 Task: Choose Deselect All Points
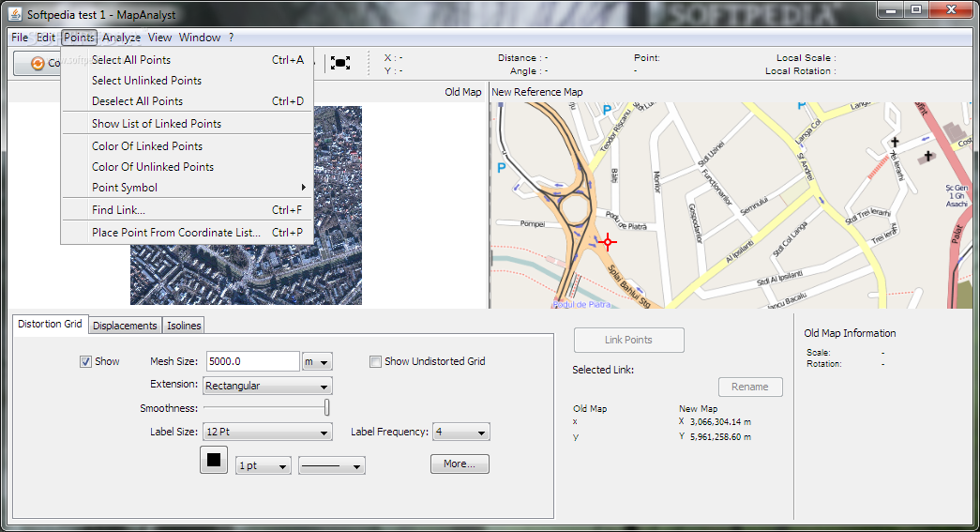(187, 101)
